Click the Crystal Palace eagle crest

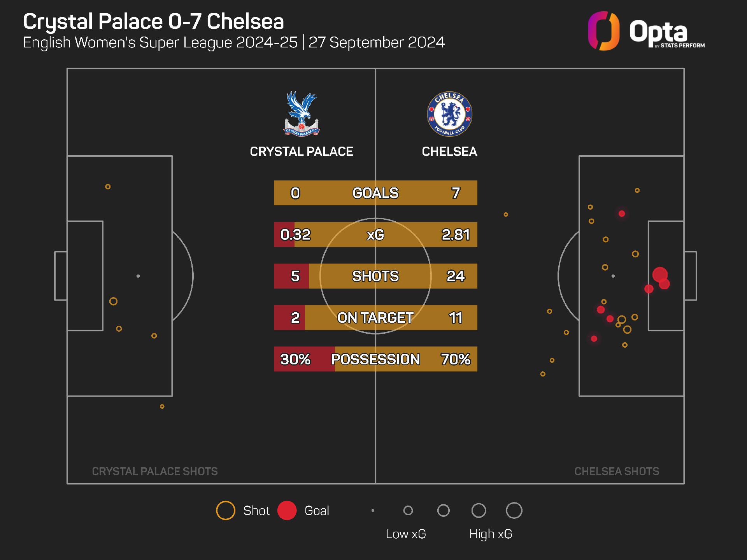click(x=302, y=114)
